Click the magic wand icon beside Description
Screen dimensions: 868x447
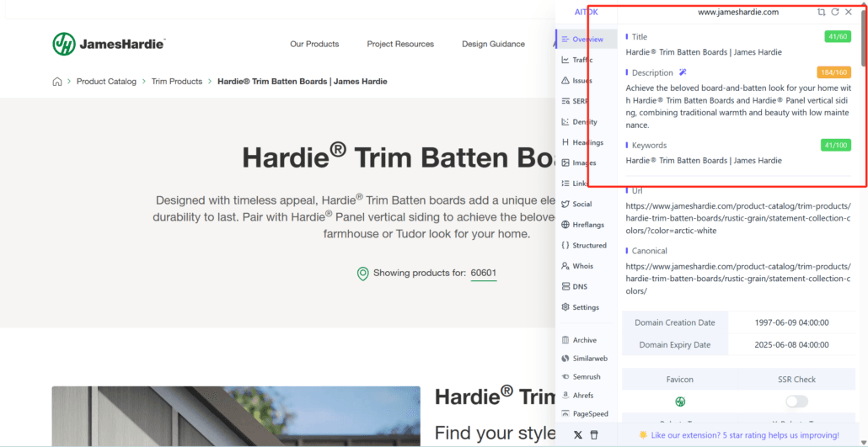click(683, 72)
